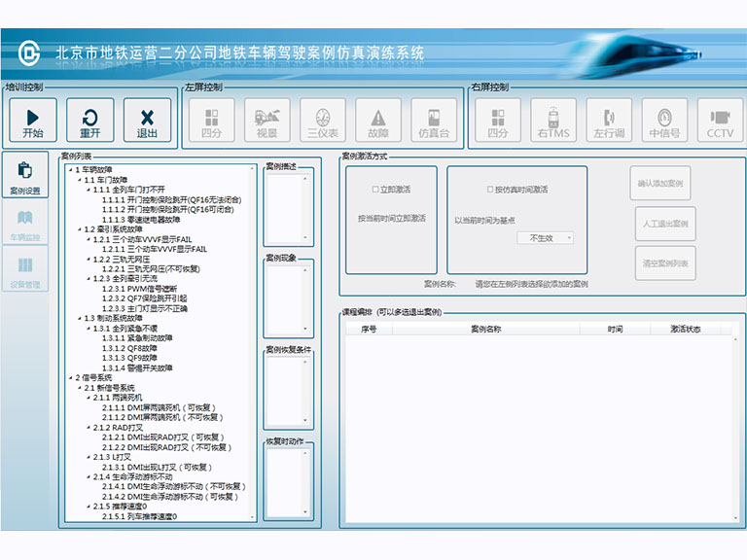Collapse the 1.2 牵引系统故障 tree node
This screenshot has width=747, height=560.
click(80, 229)
